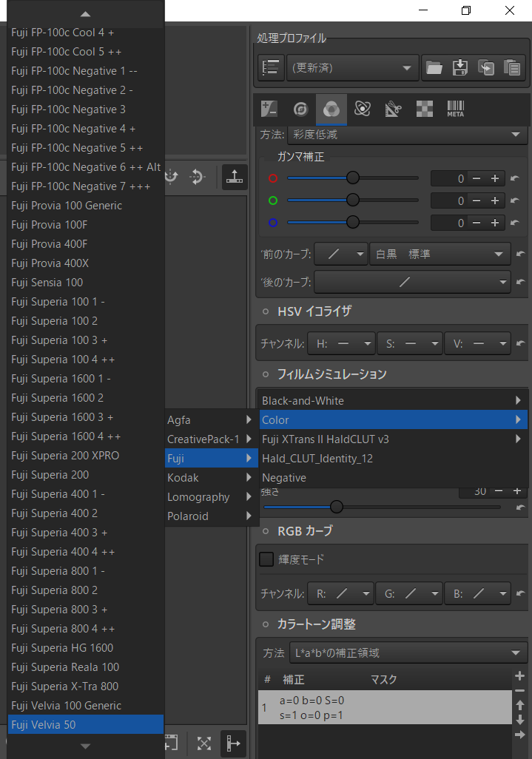
Task: Toggle the HSV イコライザ power button
Action: pyautogui.click(x=266, y=311)
